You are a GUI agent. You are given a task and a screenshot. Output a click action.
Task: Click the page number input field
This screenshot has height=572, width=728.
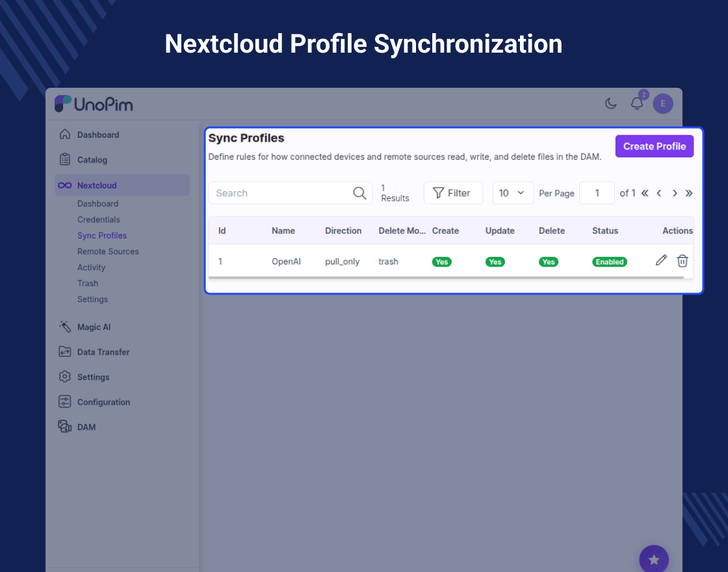[x=597, y=192]
